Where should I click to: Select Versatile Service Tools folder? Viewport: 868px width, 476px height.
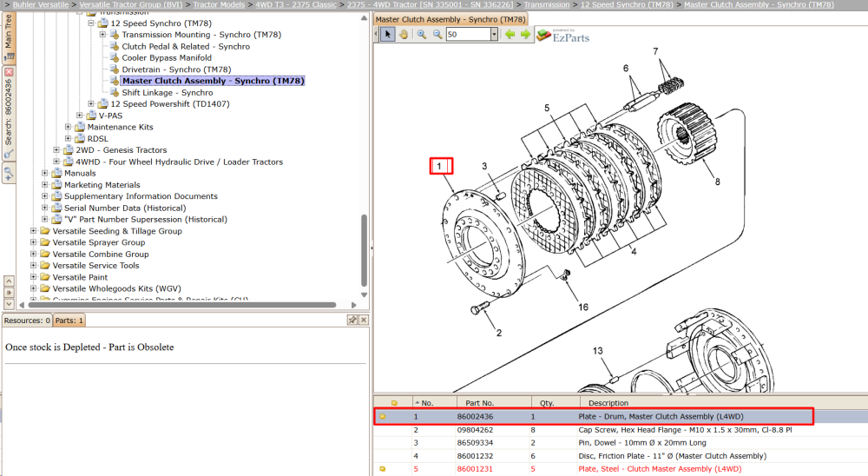(x=95, y=266)
